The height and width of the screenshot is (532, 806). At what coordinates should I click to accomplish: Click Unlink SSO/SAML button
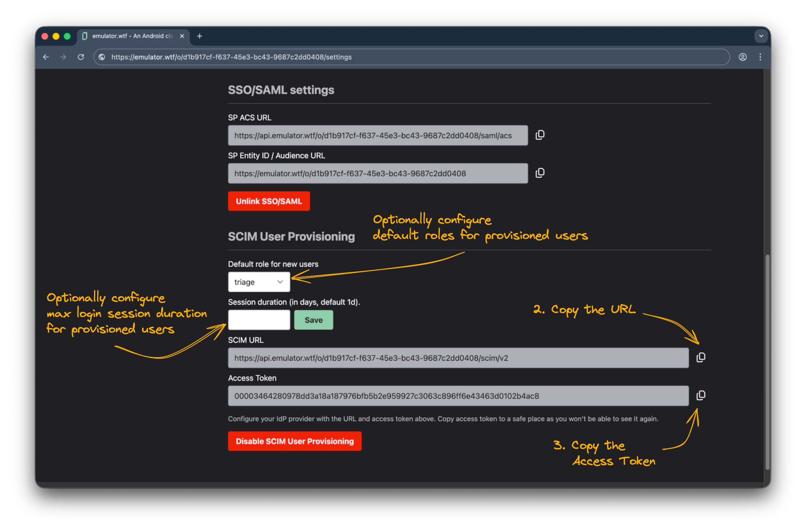click(x=269, y=201)
